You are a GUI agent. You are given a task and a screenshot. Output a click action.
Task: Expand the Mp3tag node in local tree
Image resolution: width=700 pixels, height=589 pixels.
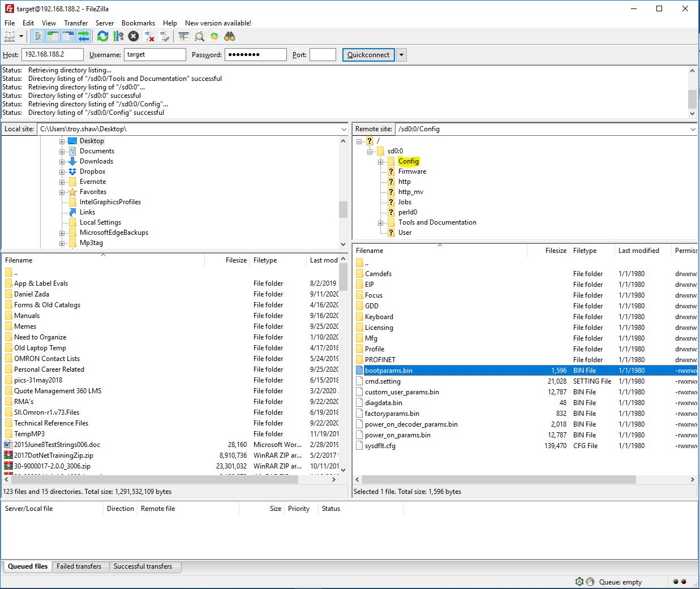pyautogui.click(x=62, y=243)
